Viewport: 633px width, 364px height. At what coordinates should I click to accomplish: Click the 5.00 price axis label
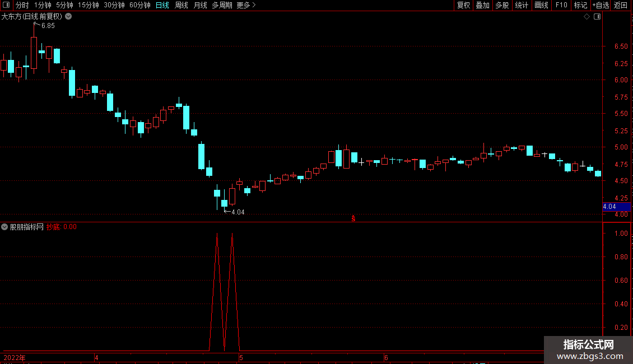[x=621, y=147]
